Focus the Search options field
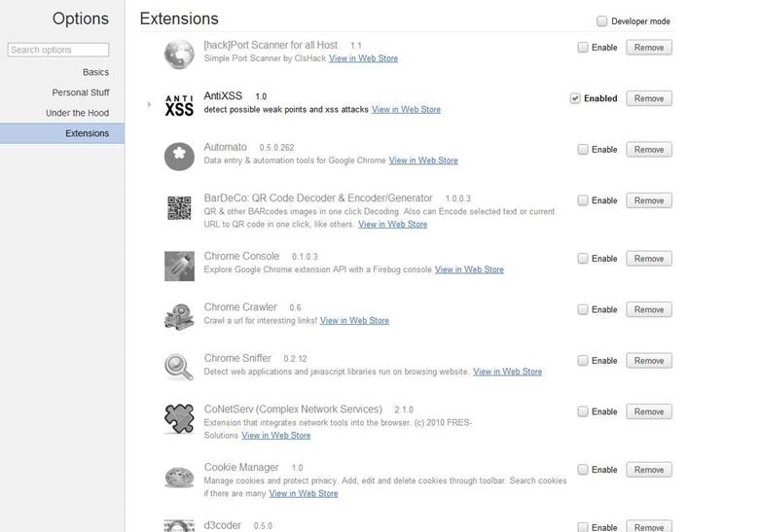759x532 pixels. tap(58, 50)
